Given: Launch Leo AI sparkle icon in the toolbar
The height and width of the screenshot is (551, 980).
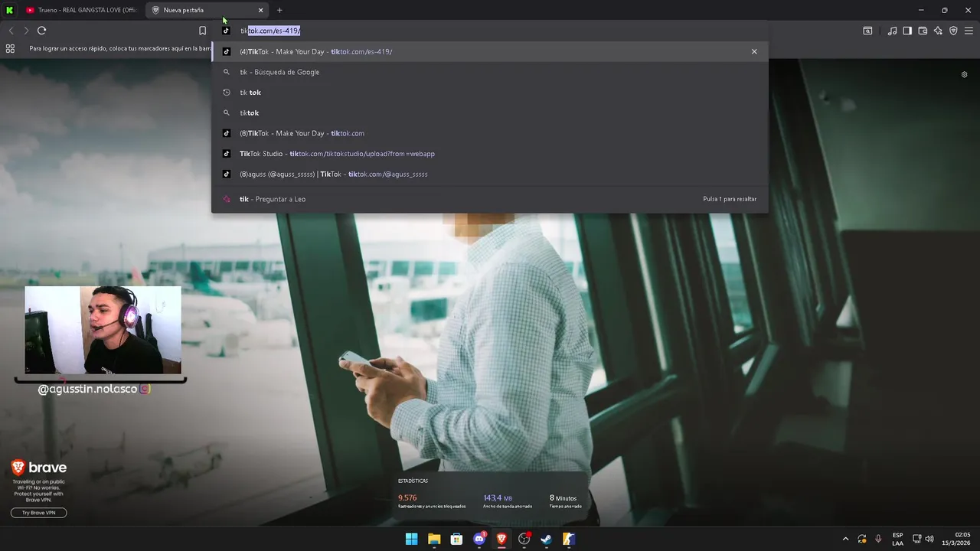Looking at the screenshot, I should [938, 31].
